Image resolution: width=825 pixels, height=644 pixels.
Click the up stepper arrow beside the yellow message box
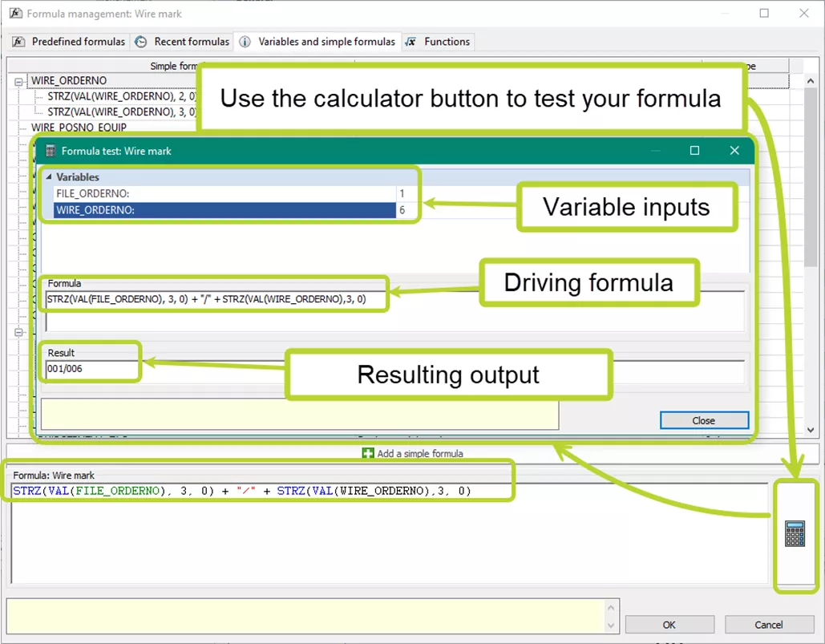pyautogui.click(x=611, y=607)
